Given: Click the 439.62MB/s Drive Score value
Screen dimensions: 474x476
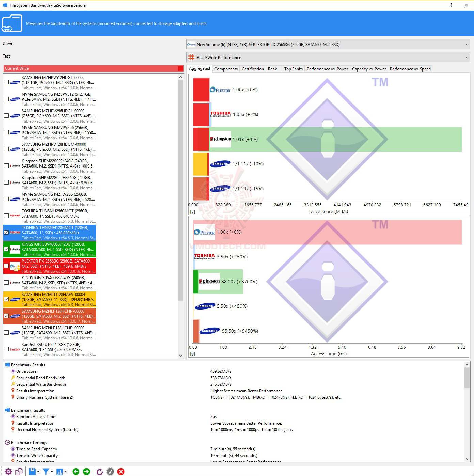Looking at the screenshot, I should [x=221, y=371].
